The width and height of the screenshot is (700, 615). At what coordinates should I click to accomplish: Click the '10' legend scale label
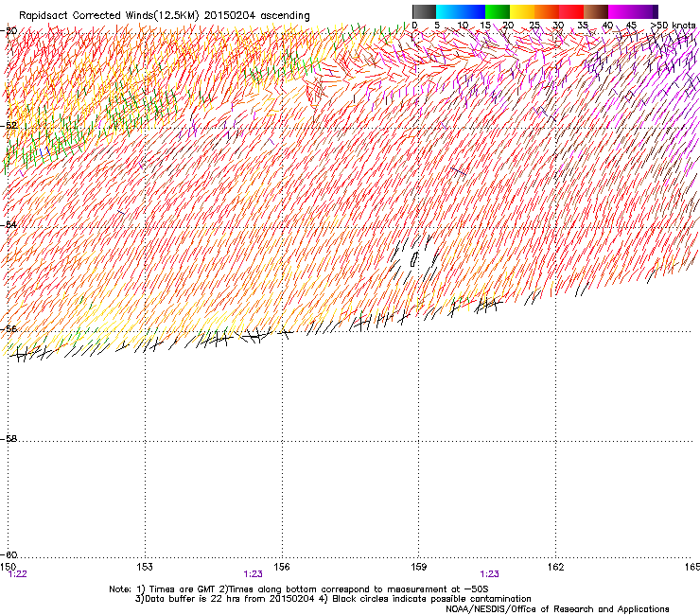(463, 26)
